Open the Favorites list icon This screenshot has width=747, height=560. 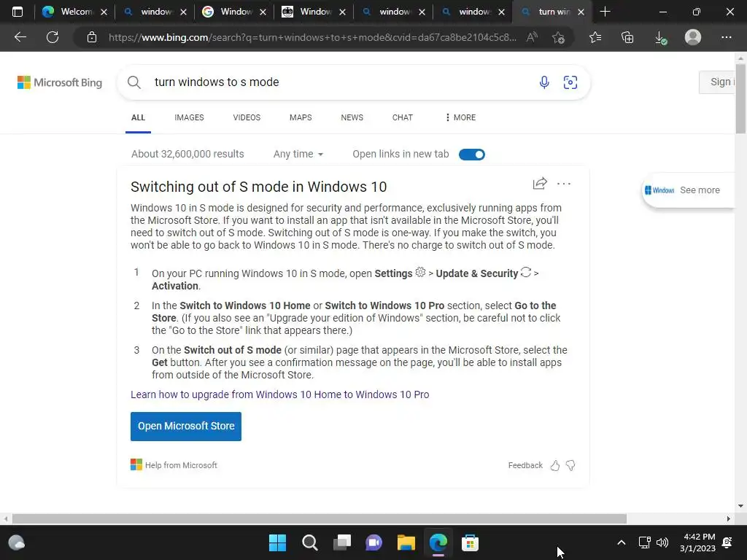point(595,37)
